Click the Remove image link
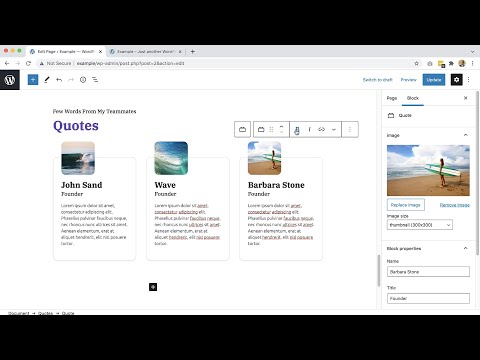The width and height of the screenshot is (480, 360). point(455,205)
